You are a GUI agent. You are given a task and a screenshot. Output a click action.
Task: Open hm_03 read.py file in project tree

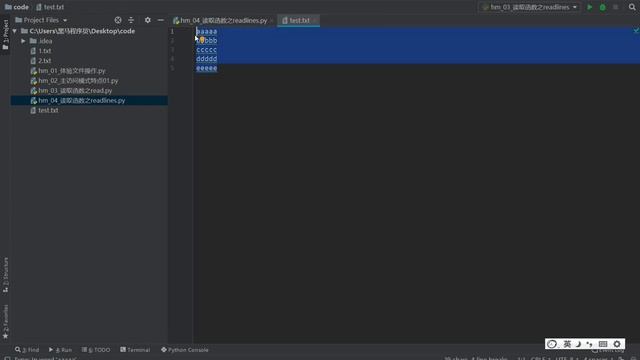coord(71,91)
